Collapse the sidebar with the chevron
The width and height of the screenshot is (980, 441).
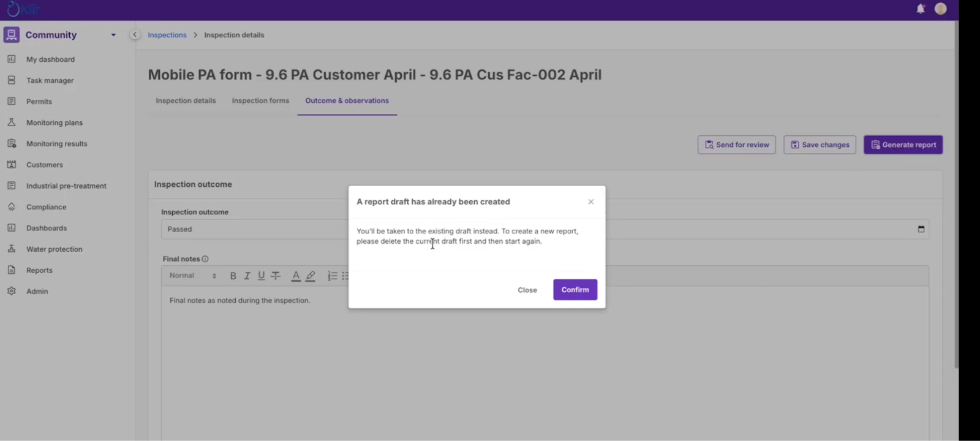click(x=135, y=35)
